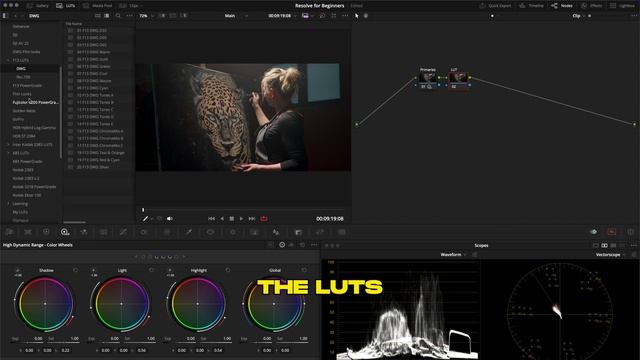Open the HDR Color Wheels palette icon
The width and height of the screenshot is (640, 360).
[65, 232]
